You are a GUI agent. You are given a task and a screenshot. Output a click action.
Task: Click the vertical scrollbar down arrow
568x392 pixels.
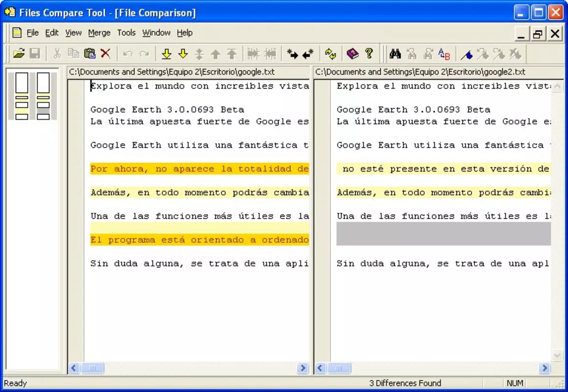[x=557, y=355]
